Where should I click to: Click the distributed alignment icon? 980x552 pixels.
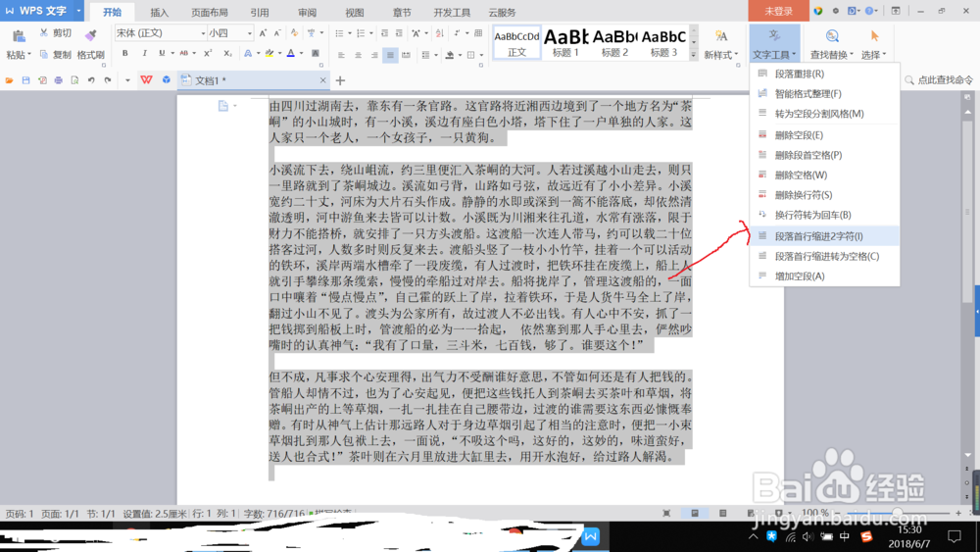point(407,55)
